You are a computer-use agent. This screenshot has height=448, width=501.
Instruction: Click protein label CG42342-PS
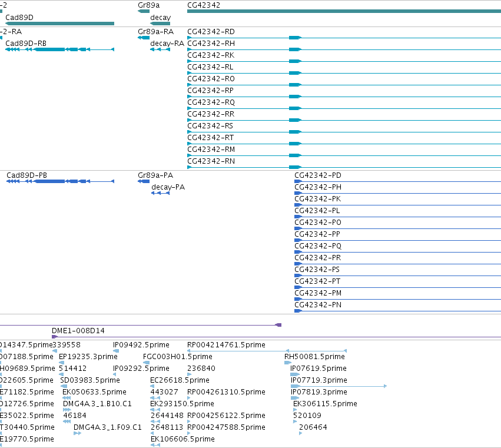click(x=317, y=270)
